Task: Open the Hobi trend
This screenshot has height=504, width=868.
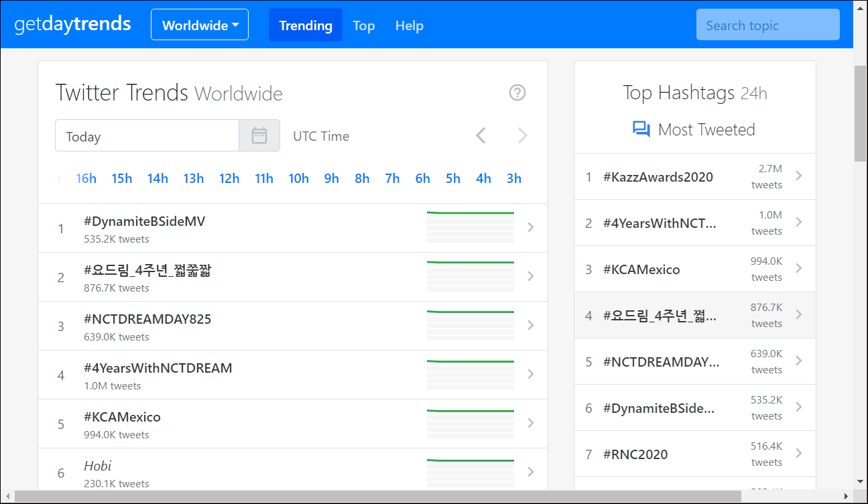Action: 97,466
